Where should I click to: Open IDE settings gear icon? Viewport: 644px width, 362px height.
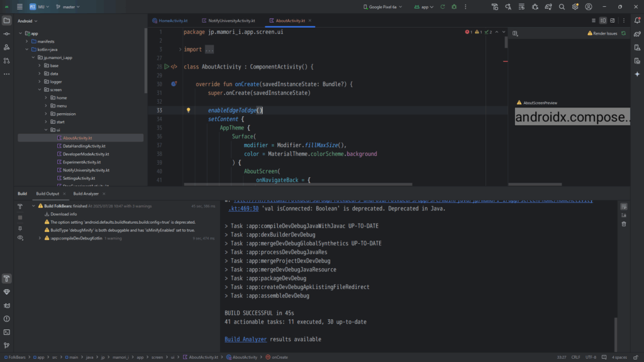(575, 7)
